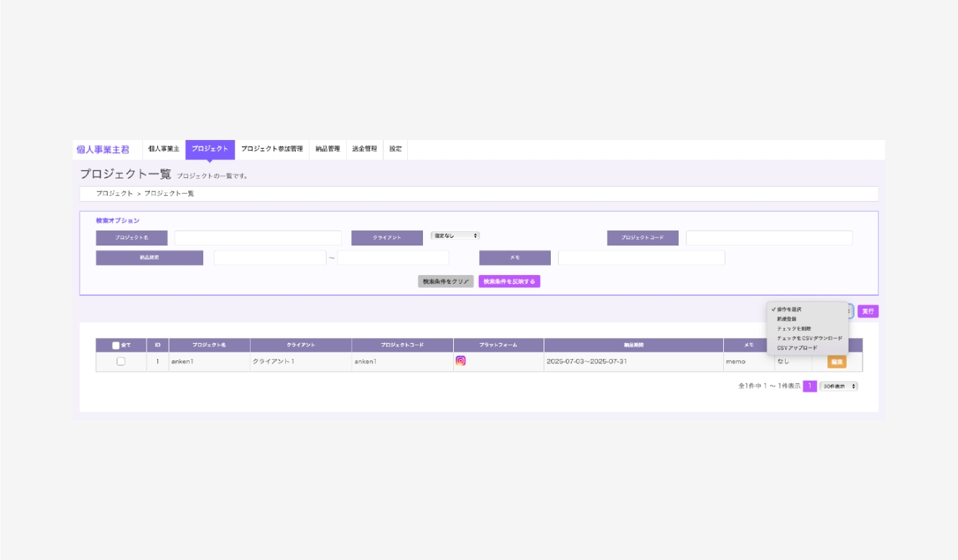Open the プロジェクト tab
Viewport: 958px width, 560px height.
(210, 149)
